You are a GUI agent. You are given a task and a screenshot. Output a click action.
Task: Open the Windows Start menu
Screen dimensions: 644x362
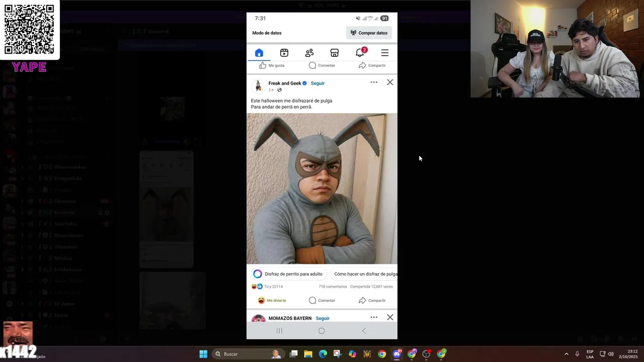(203, 354)
